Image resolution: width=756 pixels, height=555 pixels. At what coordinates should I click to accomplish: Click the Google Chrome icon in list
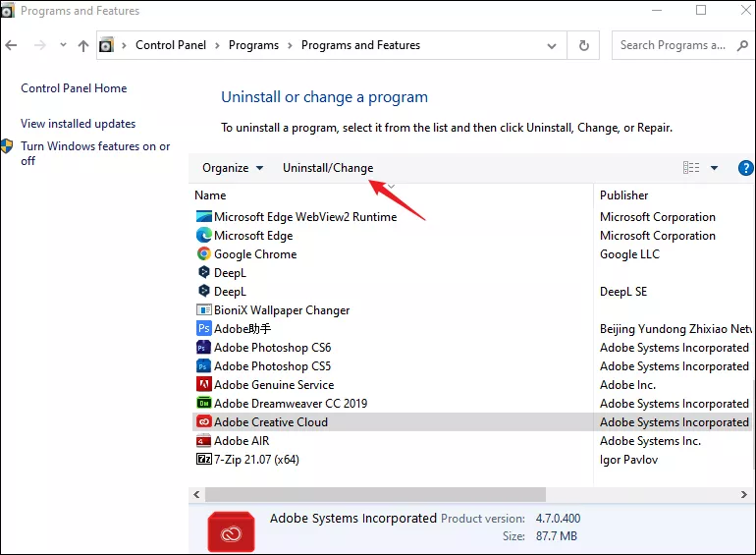tap(204, 253)
